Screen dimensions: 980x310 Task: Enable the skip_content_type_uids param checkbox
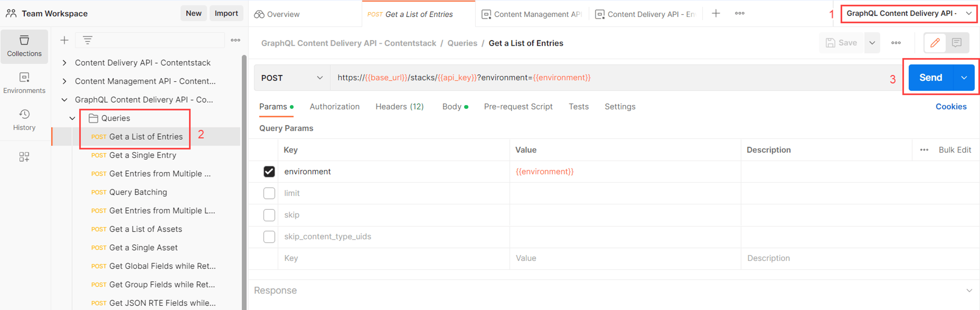pyautogui.click(x=269, y=236)
